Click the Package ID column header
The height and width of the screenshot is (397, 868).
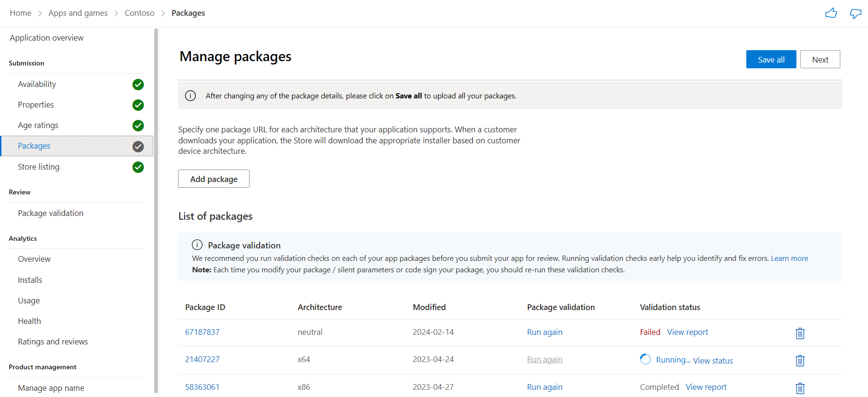pos(205,307)
